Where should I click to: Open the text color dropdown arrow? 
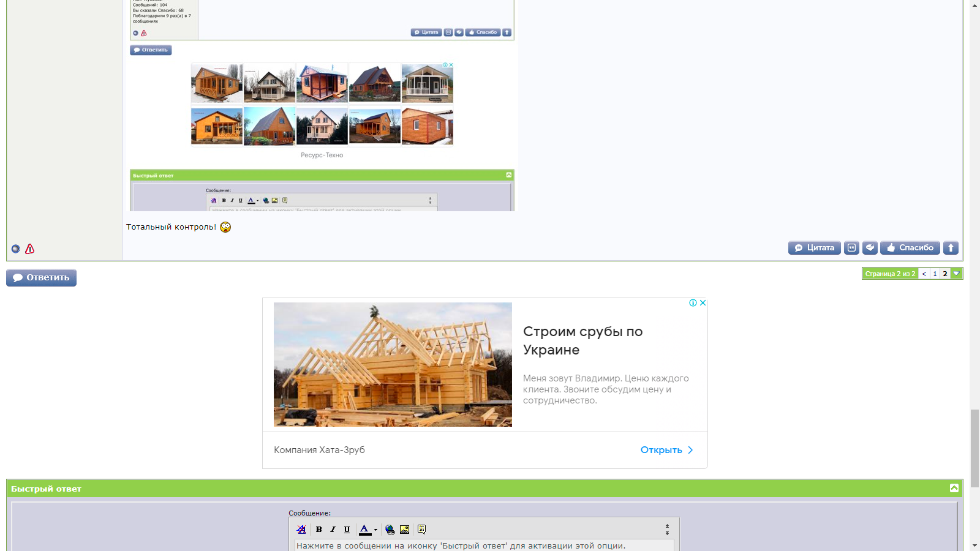pos(375,530)
